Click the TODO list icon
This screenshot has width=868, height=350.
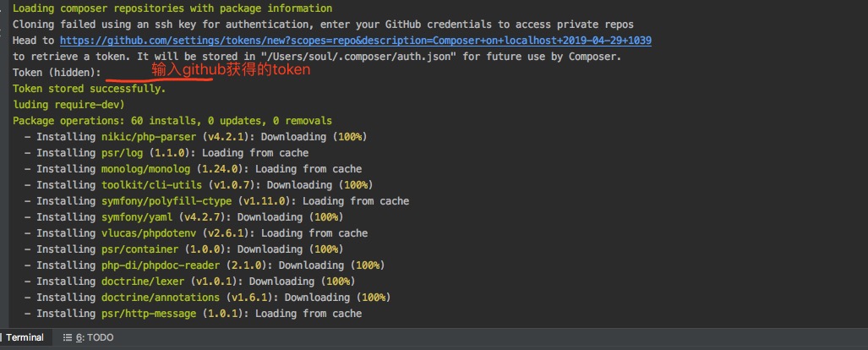[x=68, y=337]
